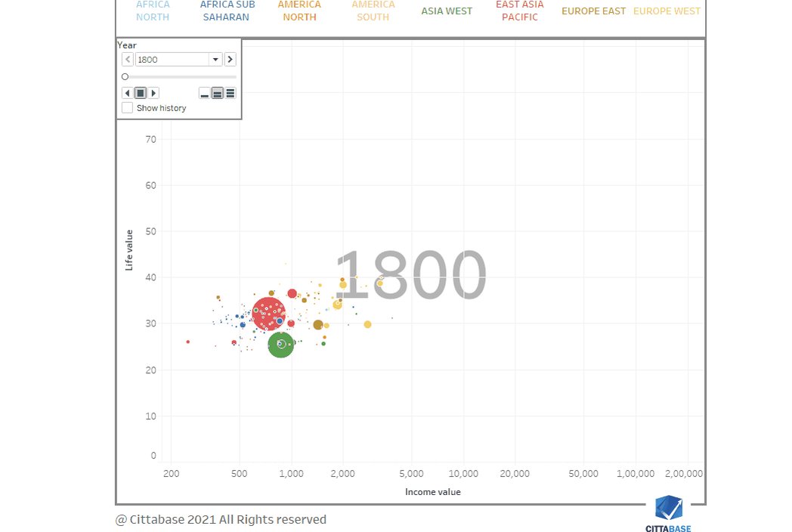Go to the previous year value
Screen dimensions: 792x532
[x=128, y=60]
